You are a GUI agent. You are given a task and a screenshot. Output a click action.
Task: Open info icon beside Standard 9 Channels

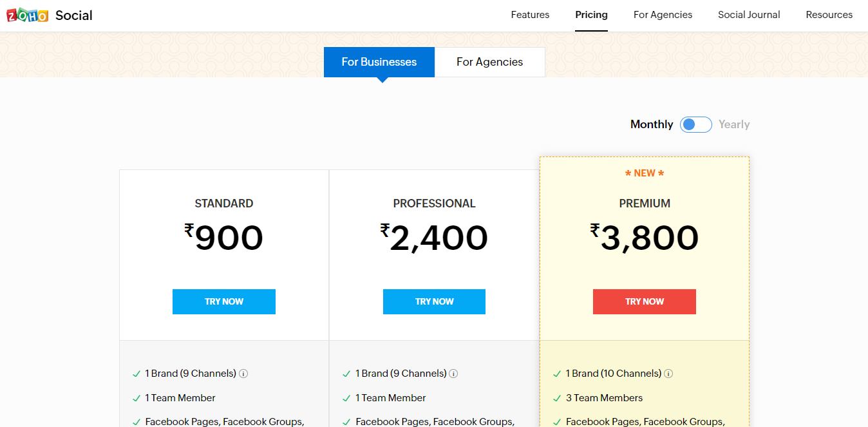tap(243, 374)
